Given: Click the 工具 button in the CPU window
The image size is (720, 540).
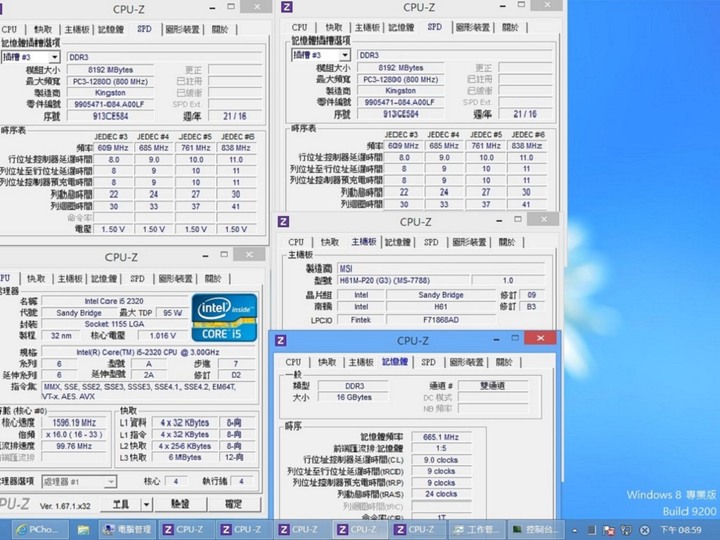Looking at the screenshot, I should coord(120,505).
